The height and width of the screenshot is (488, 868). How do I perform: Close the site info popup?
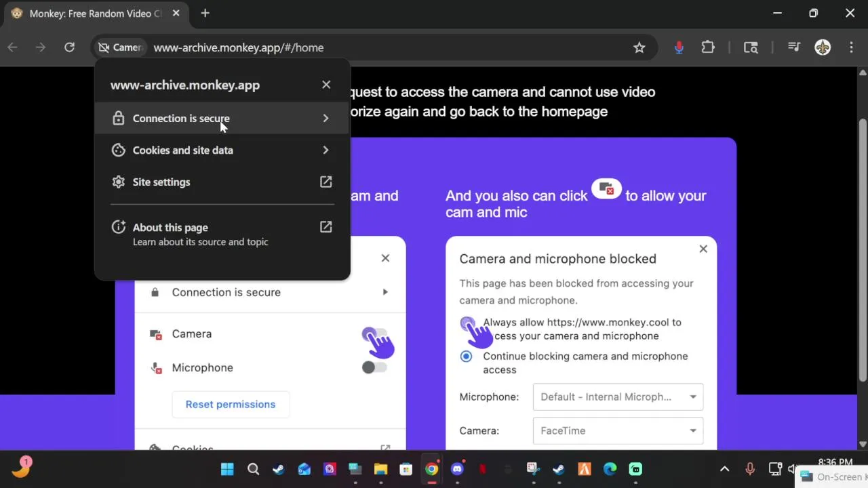click(326, 85)
